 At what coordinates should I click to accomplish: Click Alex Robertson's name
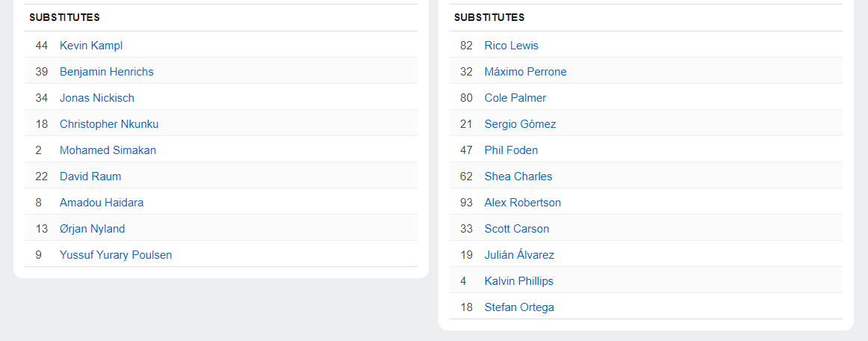point(523,203)
